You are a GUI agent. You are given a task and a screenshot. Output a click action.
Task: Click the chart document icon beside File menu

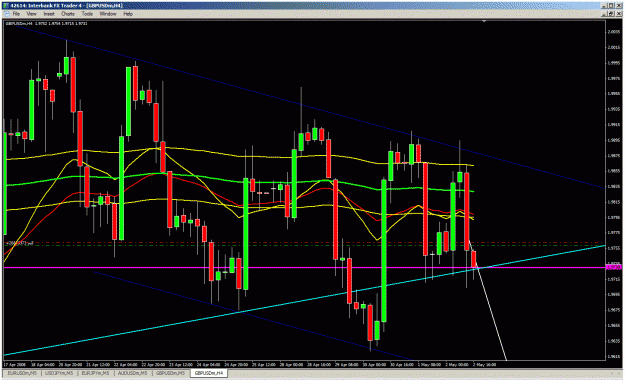(6, 14)
